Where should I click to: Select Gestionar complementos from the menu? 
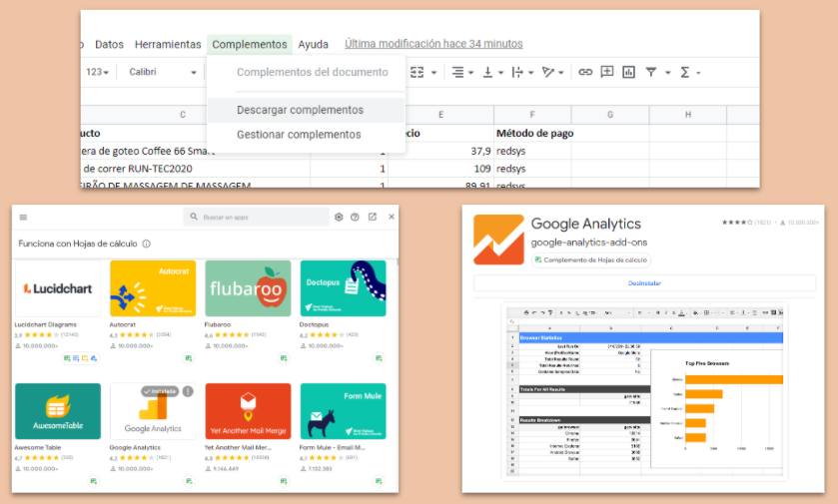pos(306,135)
